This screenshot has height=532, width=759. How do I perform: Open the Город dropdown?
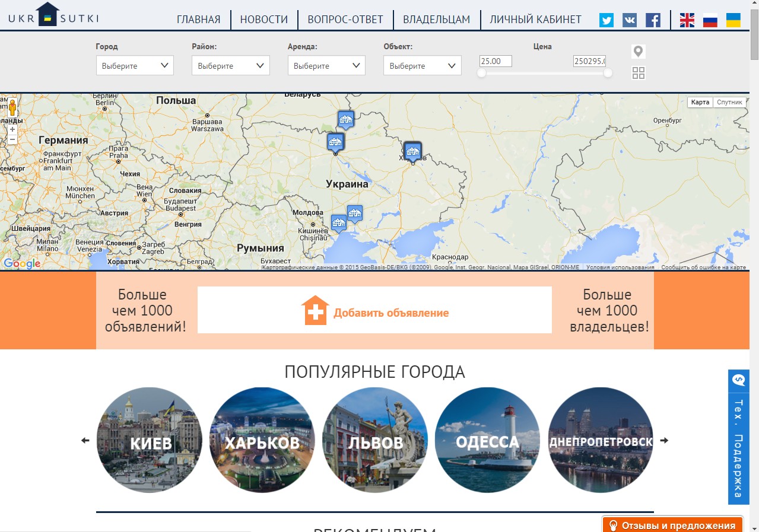click(x=135, y=65)
